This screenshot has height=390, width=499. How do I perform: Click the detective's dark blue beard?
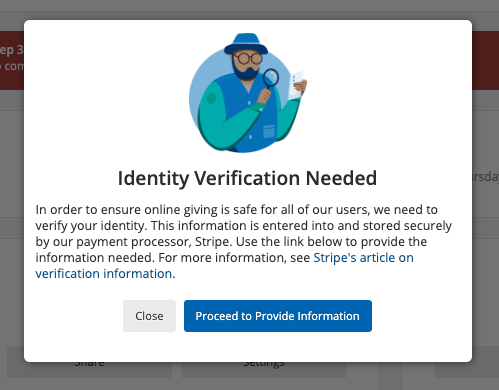[246, 73]
